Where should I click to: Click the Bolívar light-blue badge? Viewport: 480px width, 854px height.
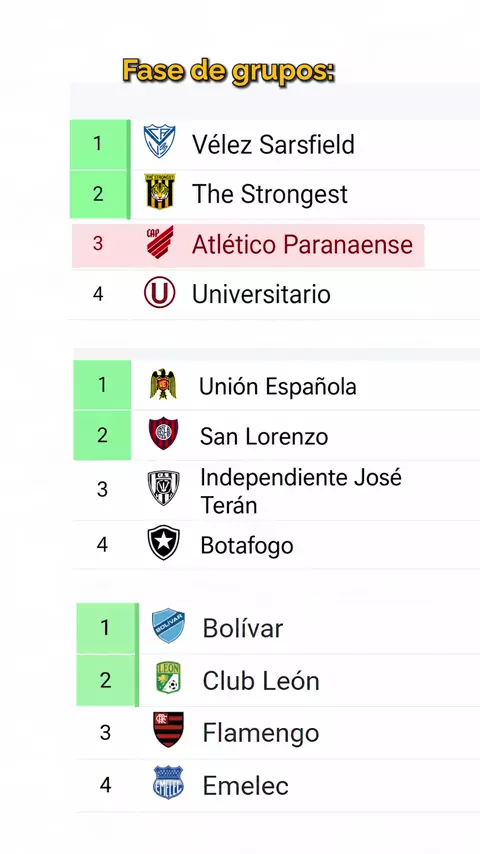click(x=168, y=626)
